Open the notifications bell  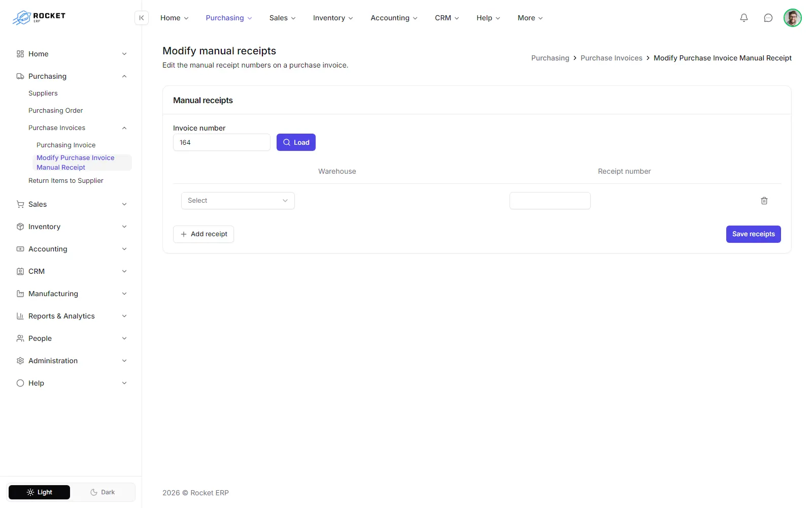pyautogui.click(x=744, y=18)
